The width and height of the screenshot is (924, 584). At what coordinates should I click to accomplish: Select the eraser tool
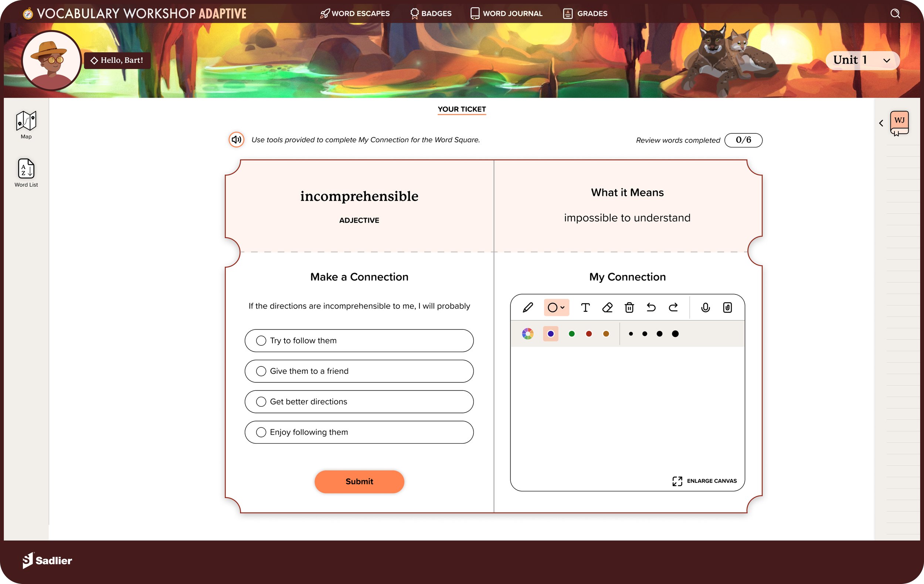(607, 308)
